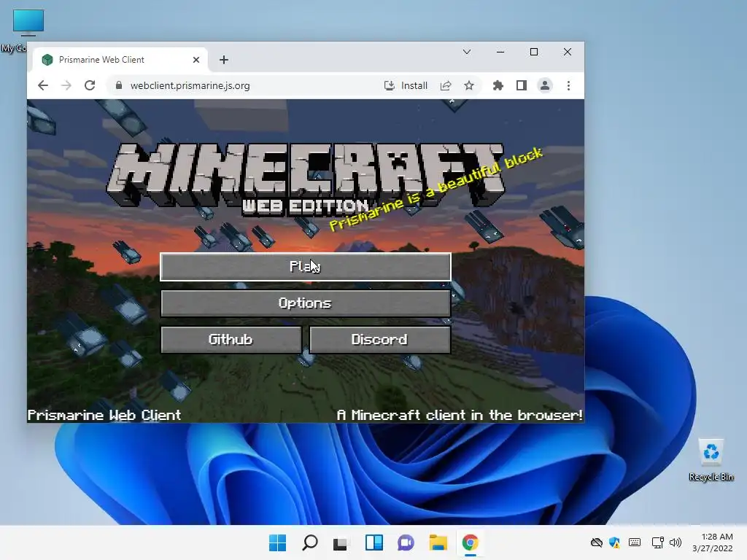Expand the tab search chevron
The width and height of the screenshot is (747, 560).
(x=467, y=52)
